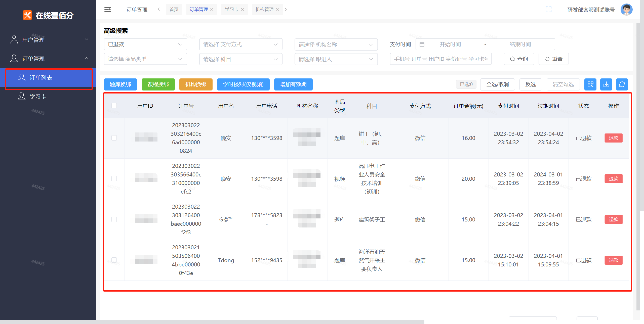Screen dimensions: 644x324
Task: Check the 高压电工作业 order row checkbox
Action: pos(114,179)
